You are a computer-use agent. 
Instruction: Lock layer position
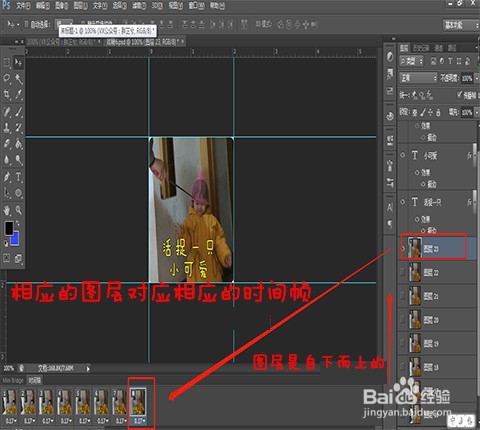coord(430,112)
